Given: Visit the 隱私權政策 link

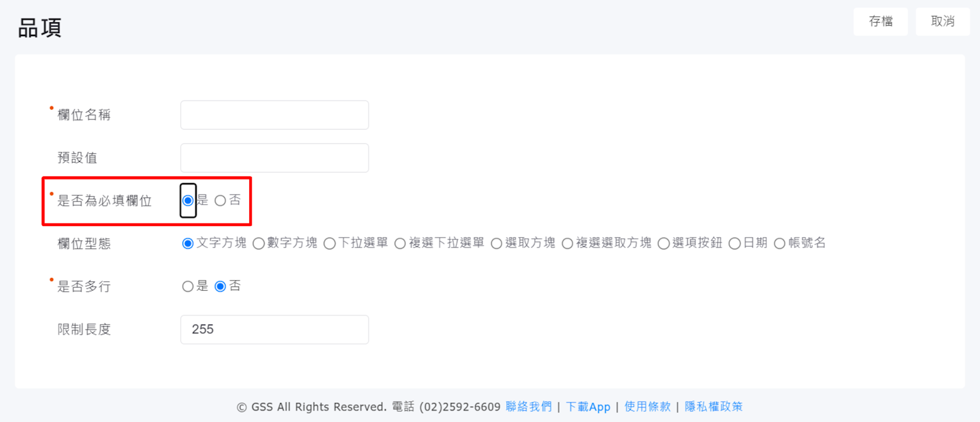Looking at the screenshot, I should click(x=714, y=407).
